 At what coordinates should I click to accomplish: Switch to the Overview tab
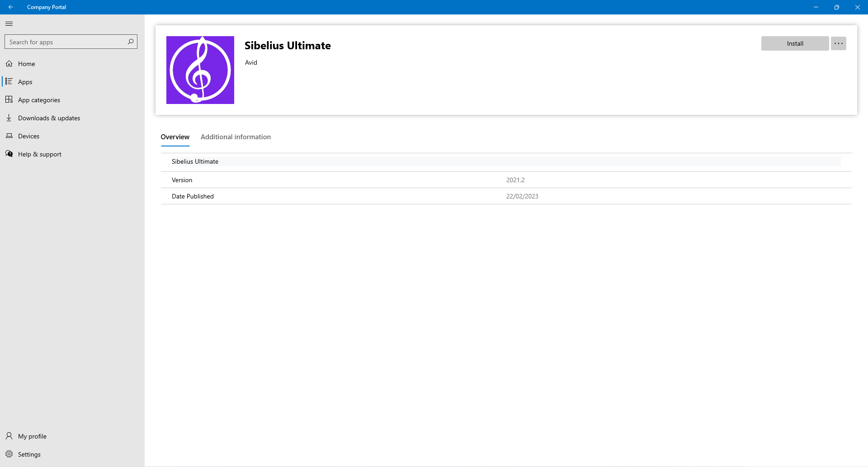tap(175, 137)
